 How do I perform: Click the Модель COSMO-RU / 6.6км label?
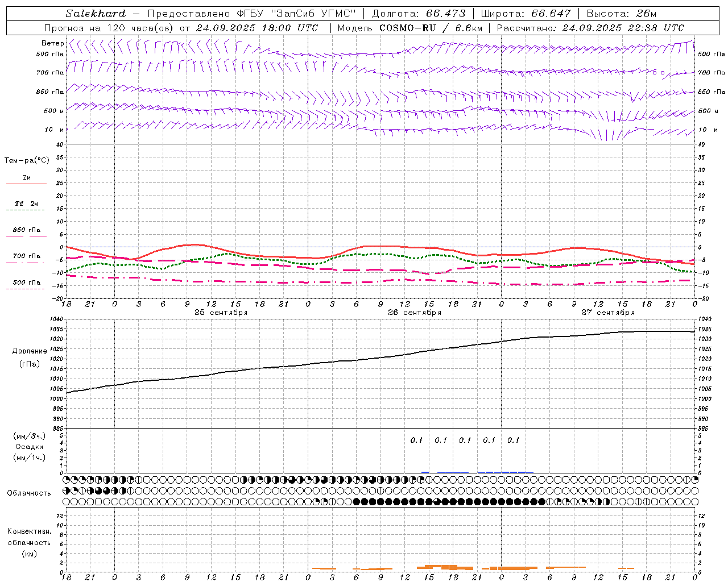[x=409, y=28]
